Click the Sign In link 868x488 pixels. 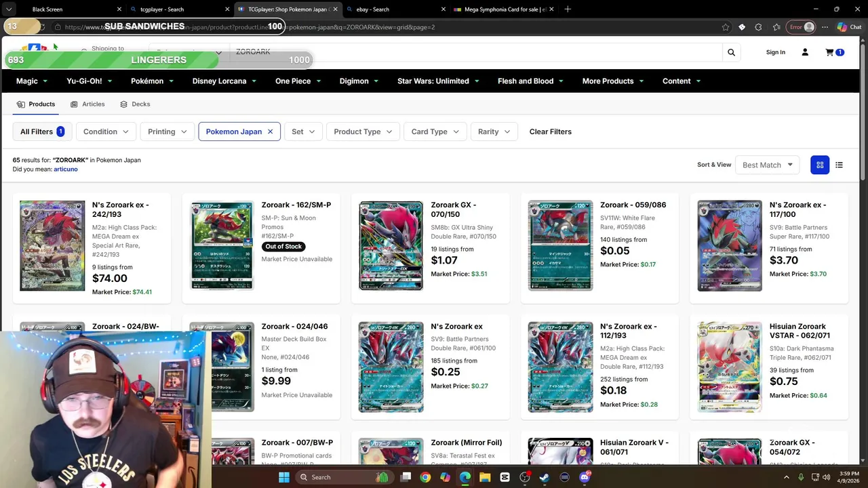[x=775, y=52]
